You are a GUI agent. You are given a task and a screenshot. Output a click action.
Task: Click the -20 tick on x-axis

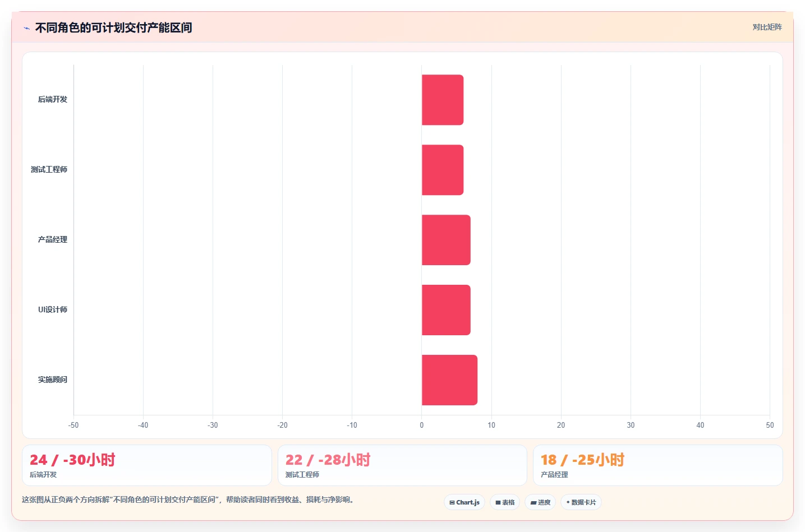click(x=282, y=425)
